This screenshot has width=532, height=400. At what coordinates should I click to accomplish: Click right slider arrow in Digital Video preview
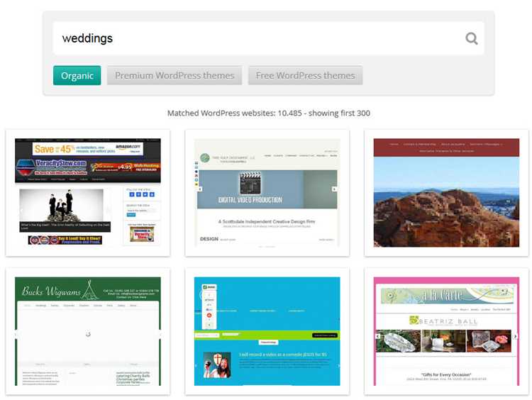click(x=334, y=189)
